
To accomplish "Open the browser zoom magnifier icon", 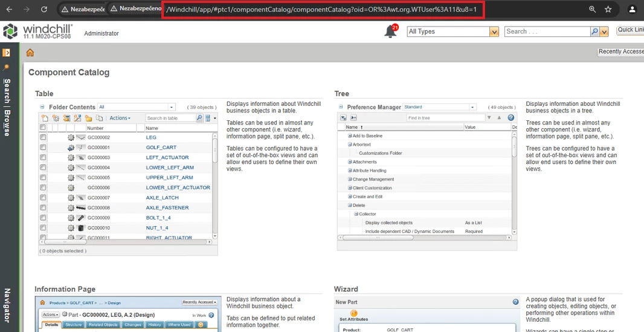I will point(592,9).
